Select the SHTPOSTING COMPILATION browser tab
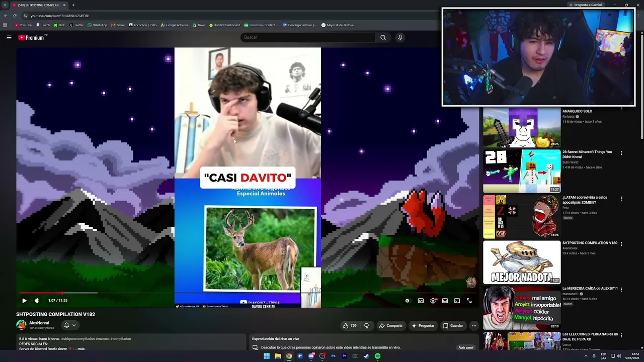The width and height of the screenshot is (644, 362). 39,5
